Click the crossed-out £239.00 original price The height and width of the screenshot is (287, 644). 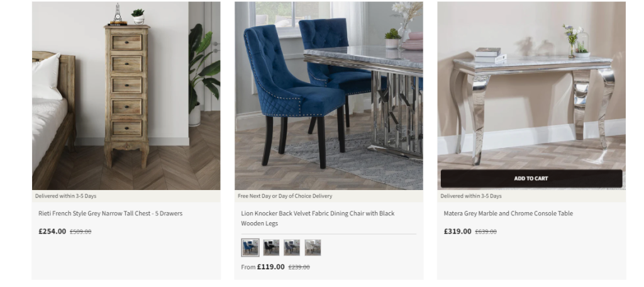click(299, 267)
